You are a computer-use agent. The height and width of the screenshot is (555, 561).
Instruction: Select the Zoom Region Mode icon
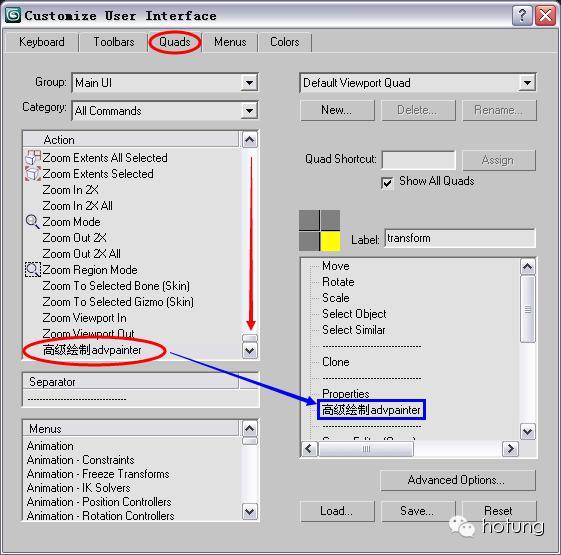tap(33, 270)
